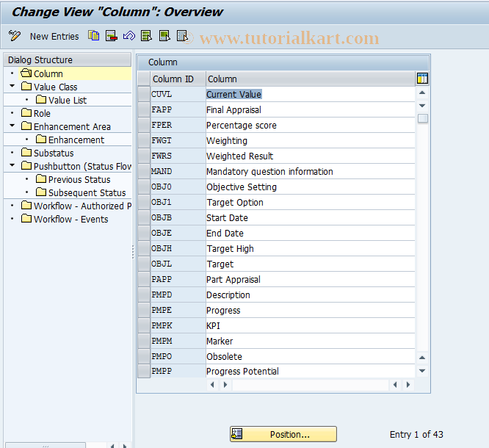
Task: Click the Dialog Structure scroll right arrow
Action: coord(125,446)
